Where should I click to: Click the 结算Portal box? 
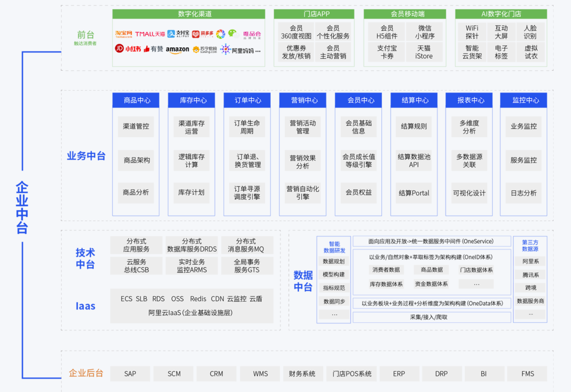(x=414, y=193)
